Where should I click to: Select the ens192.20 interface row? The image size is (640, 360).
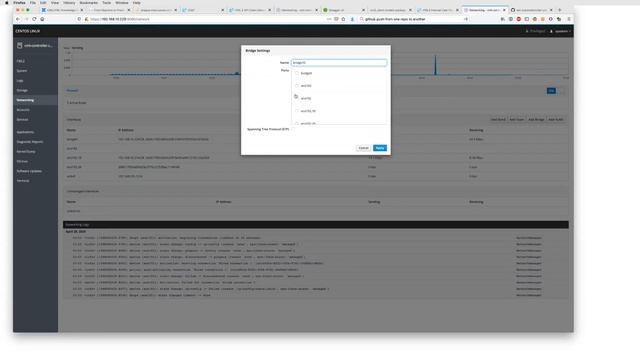click(316, 167)
